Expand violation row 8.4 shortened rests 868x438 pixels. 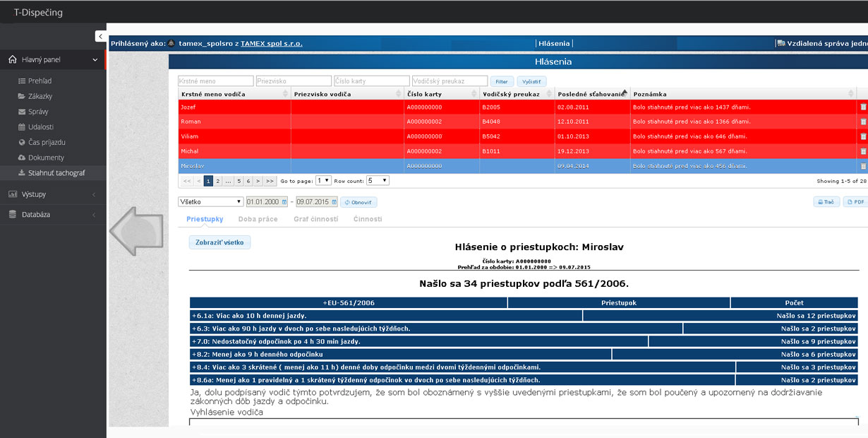(524, 367)
